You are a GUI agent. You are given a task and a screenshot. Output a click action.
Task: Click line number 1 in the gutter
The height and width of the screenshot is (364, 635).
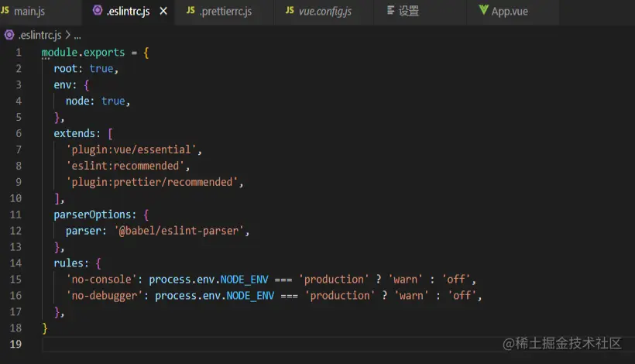coord(19,53)
